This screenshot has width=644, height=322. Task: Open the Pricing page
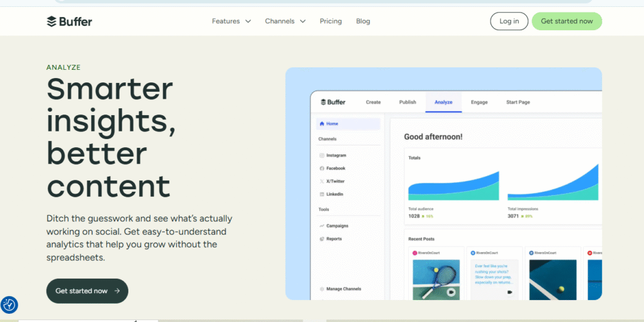[x=331, y=21]
